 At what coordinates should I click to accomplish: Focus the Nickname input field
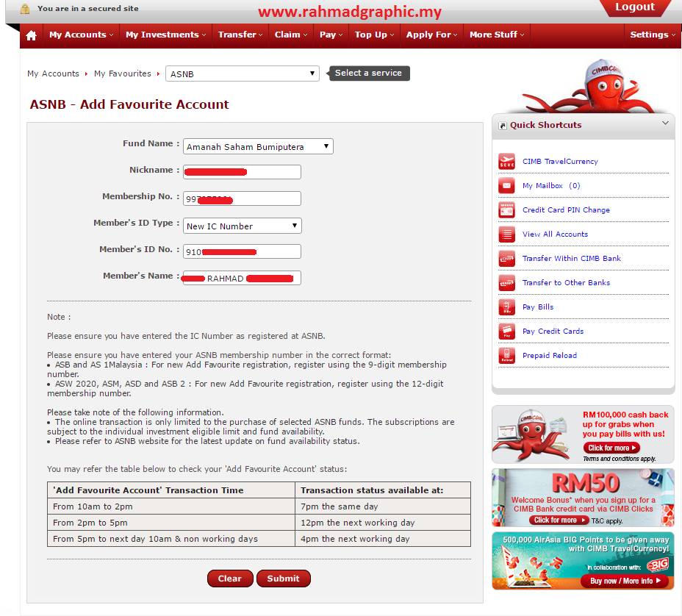[242, 172]
